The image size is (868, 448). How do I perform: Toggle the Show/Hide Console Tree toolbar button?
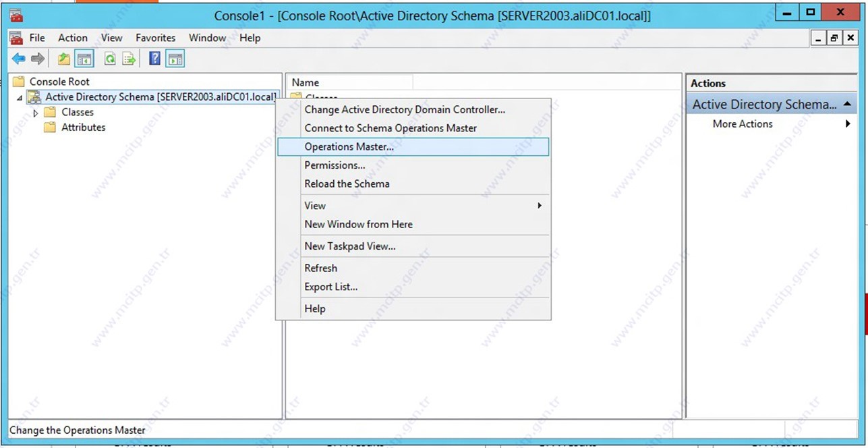point(84,59)
